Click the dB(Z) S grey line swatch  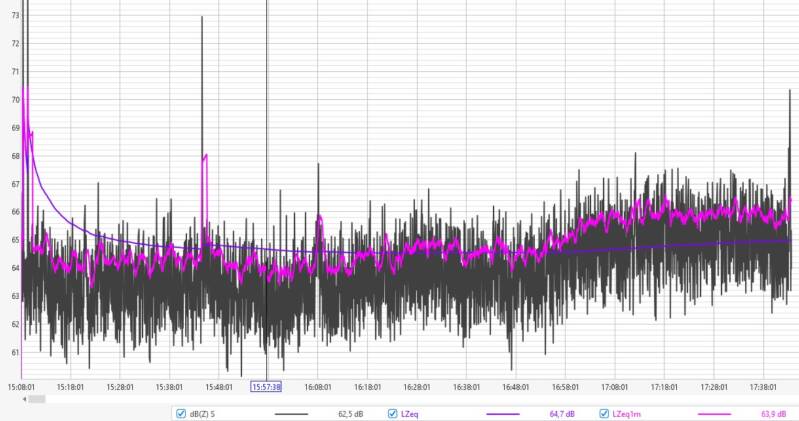coord(291,414)
